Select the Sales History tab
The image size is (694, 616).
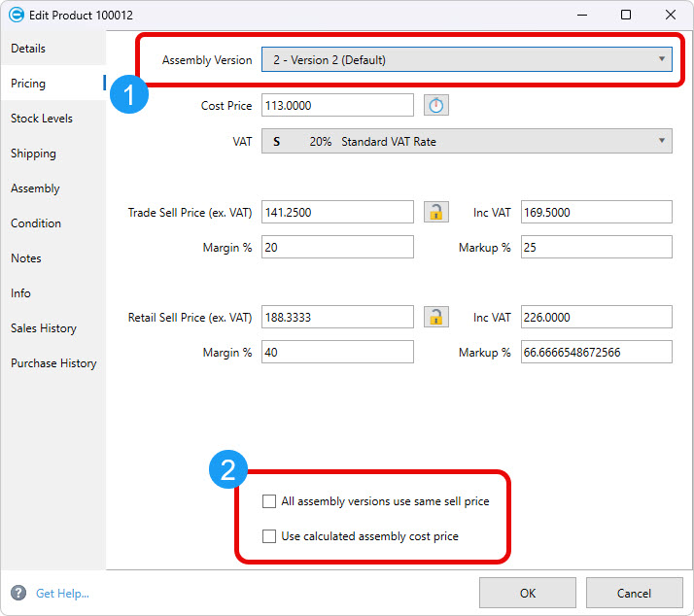coord(44,328)
